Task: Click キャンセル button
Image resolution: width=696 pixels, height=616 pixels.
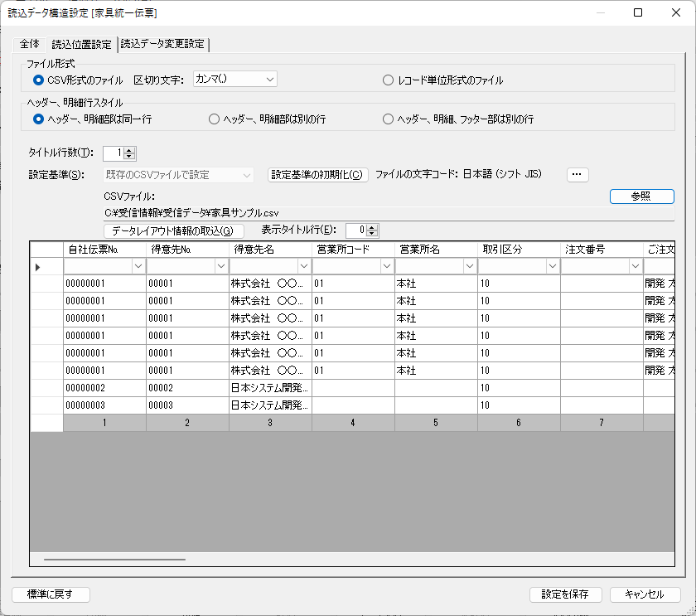Action: point(645,594)
